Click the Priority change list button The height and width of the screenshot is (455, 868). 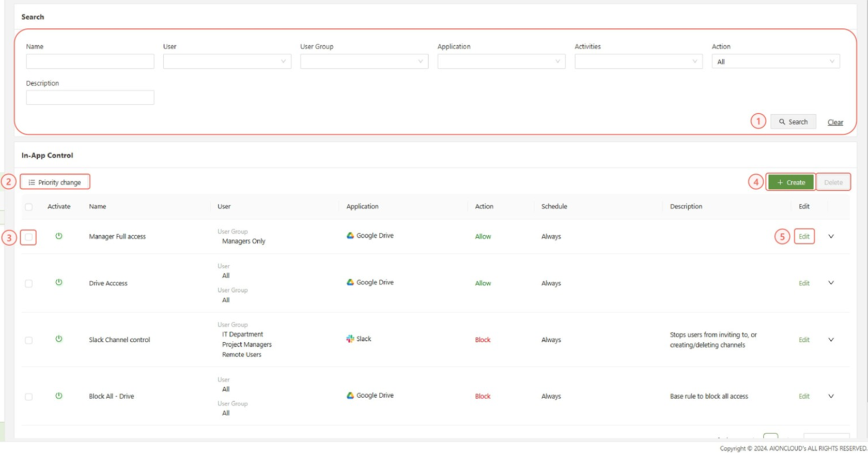55,182
